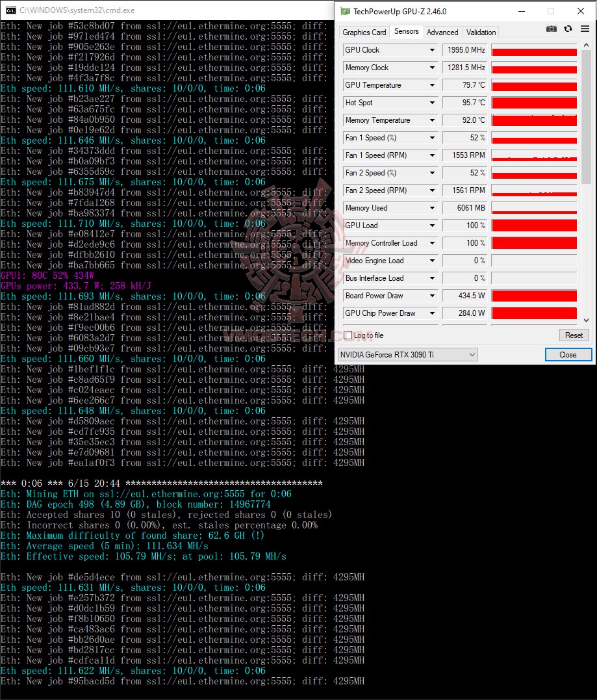Click the Board Power Draw history graph
This screenshot has width=597, height=700.
(x=534, y=296)
